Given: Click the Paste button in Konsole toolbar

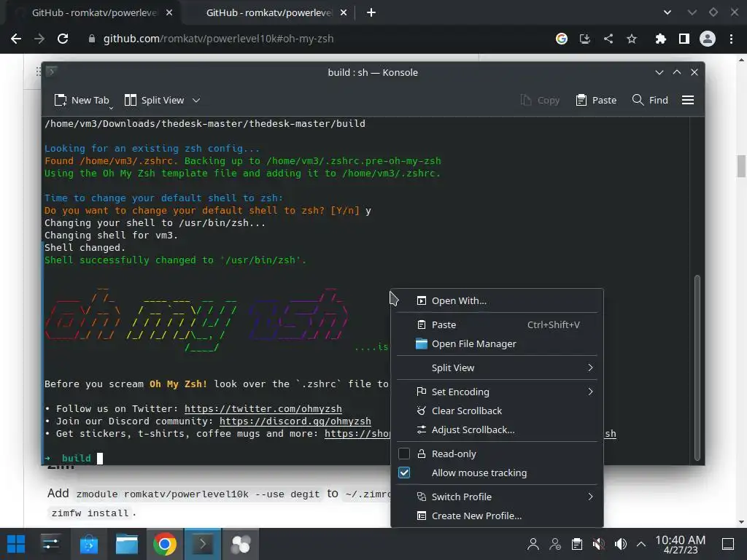Looking at the screenshot, I should click(596, 100).
